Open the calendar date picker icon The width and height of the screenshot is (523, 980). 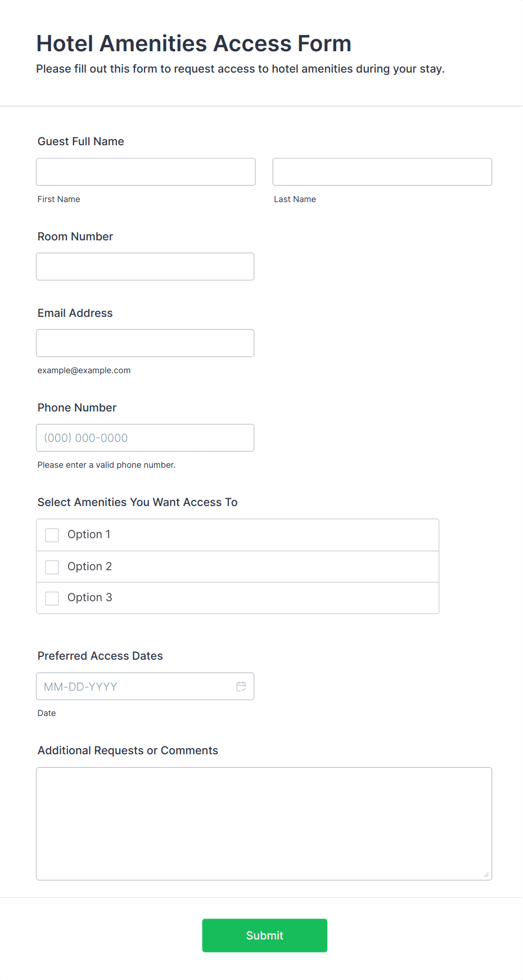pos(241,686)
